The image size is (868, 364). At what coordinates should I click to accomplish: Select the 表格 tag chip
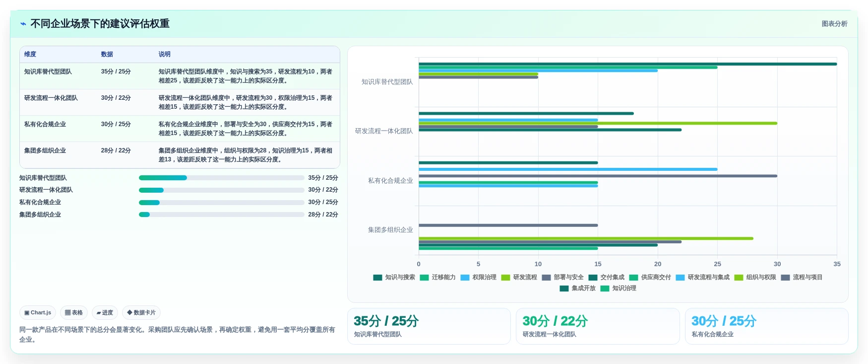click(74, 313)
